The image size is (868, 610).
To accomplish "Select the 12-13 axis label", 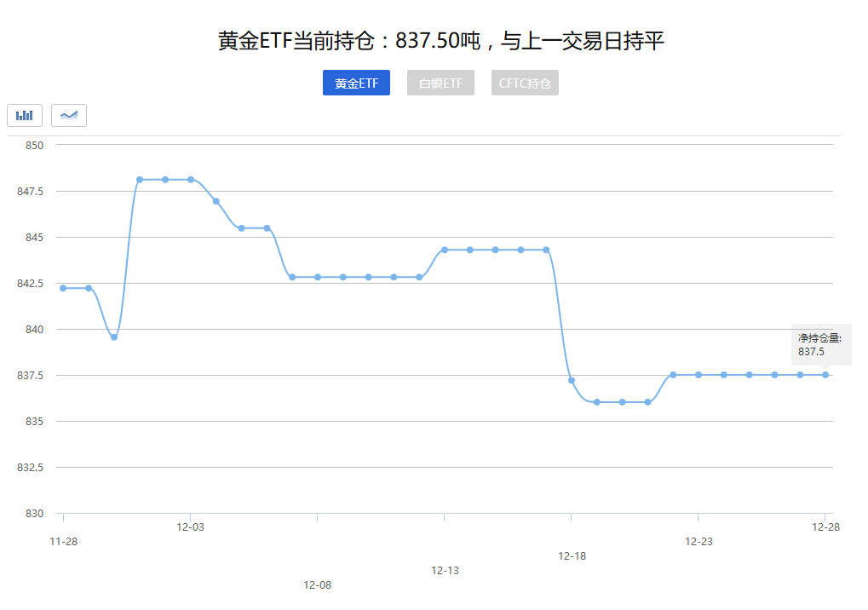I will [444, 571].
